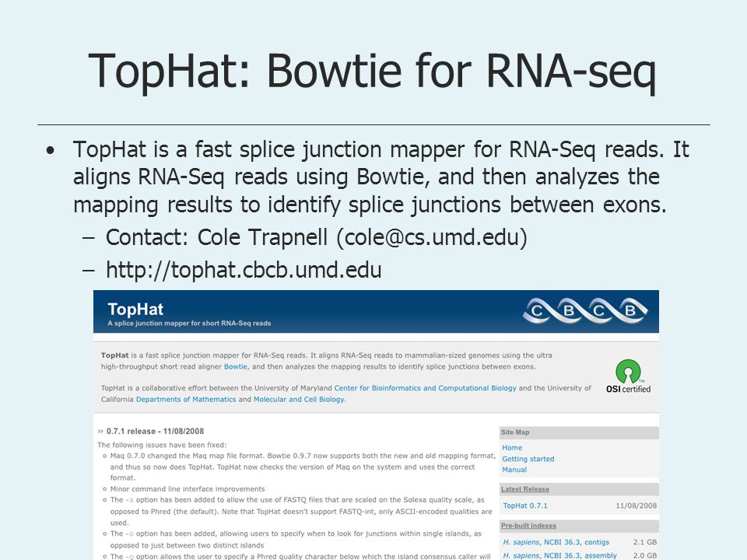Click the slide title TopHat: Bowtie for RNA-seq
The height and width of the screenshot is (560, 747).
pyautogui.click(x=372, y=72)
